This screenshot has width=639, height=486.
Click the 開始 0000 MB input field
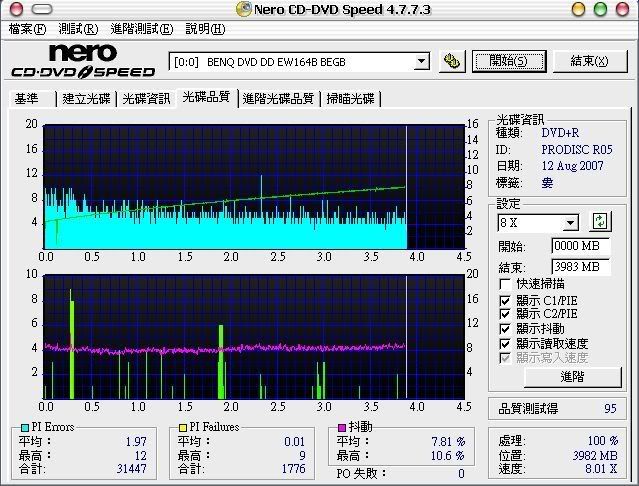(581, 246)
